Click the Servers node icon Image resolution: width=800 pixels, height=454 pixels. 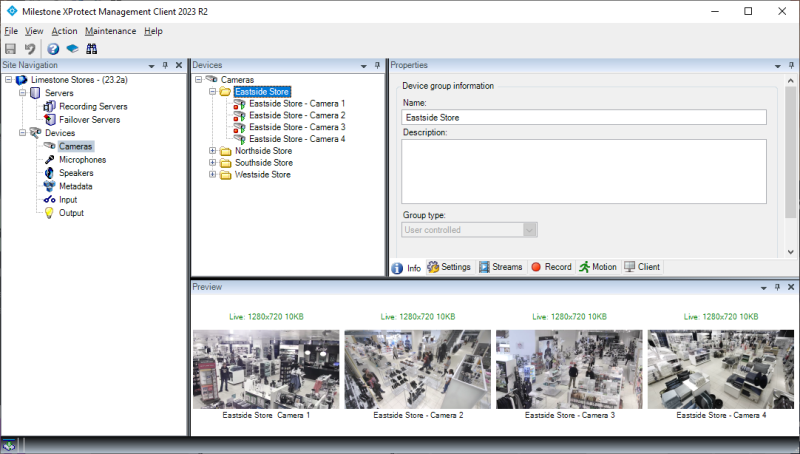[x=35, y=93]
